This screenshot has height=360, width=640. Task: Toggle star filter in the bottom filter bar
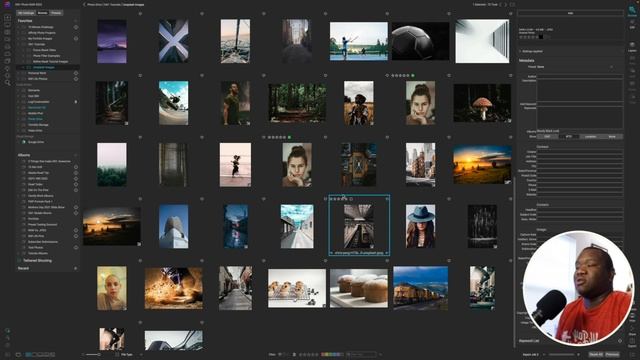[x=309, y=355]
